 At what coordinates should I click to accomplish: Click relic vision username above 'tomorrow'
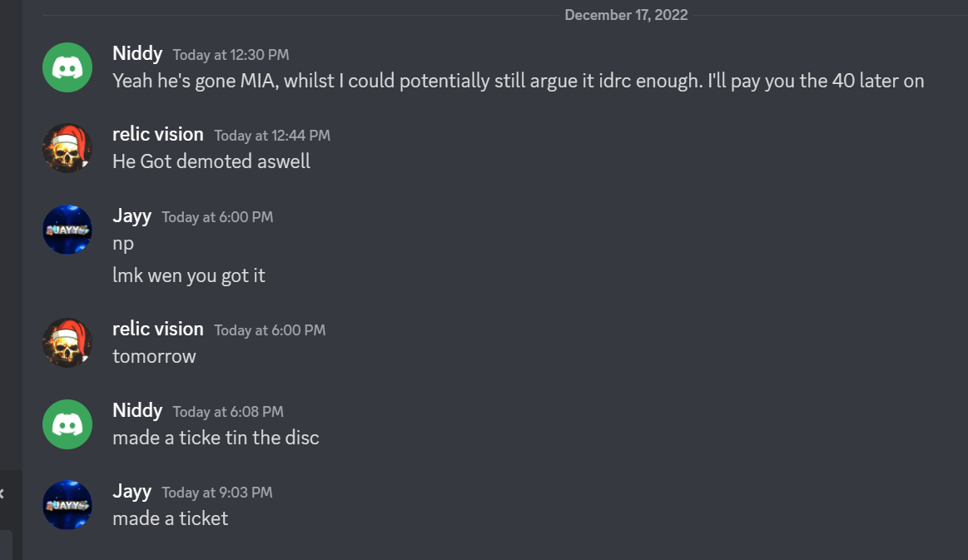click(157, 329)
